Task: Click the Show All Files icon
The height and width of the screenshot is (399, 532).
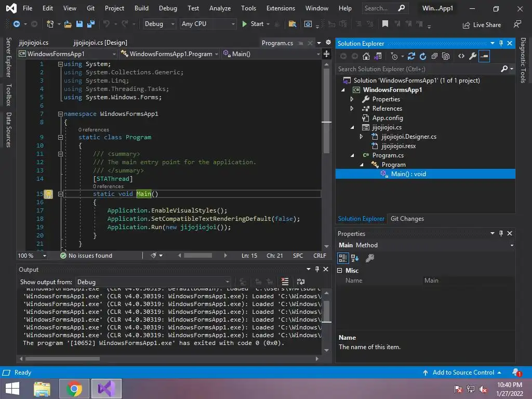Action: [x=446, y=56]
